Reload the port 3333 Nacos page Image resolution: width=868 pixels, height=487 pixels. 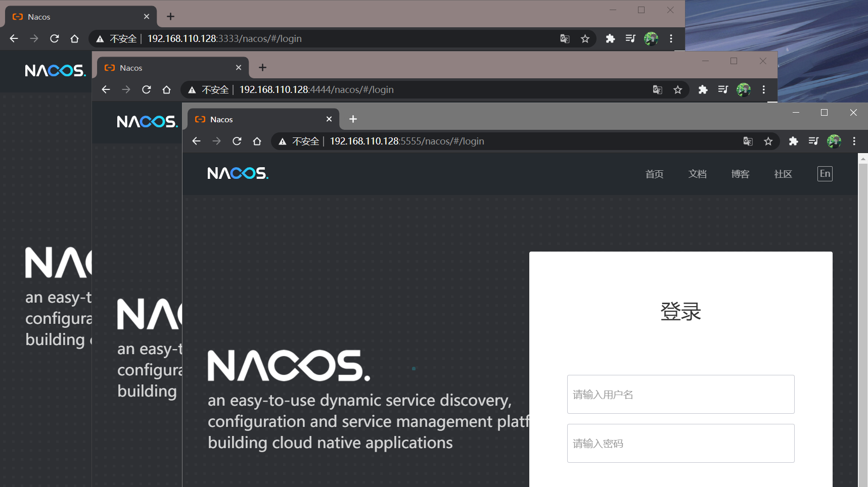pyautogui.click(x=55, y=39)
